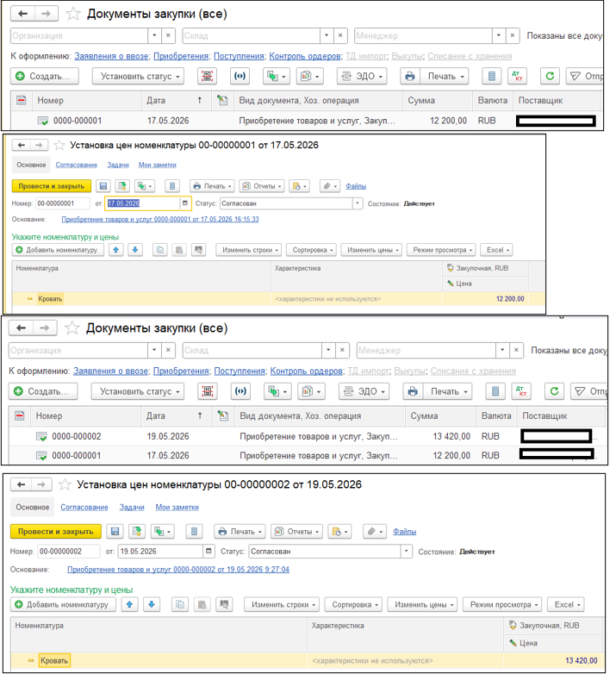Post document 00-00000002 with green post icon
The image size is (616, 674).
137,532
